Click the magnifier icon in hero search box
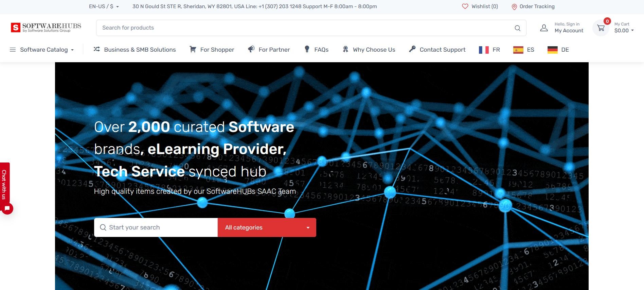The height and width of the screenshot is (290, 644). (x=103, y=227)
